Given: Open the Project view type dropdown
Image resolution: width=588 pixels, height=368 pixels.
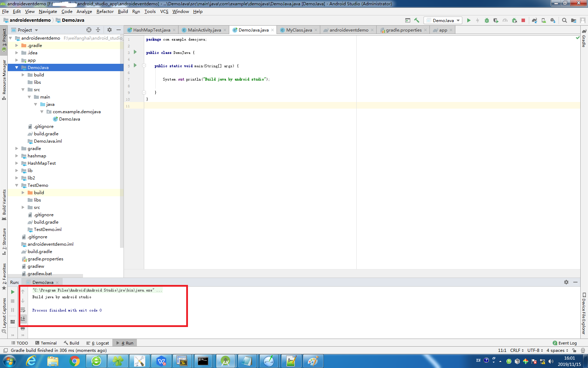Looking at the screenshot, I should coord(28,30).
